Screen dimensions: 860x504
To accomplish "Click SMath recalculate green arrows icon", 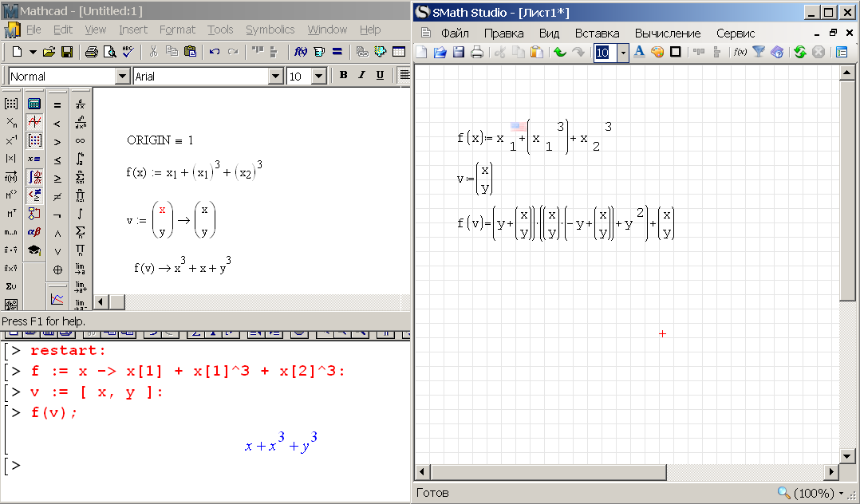I will [799, 53].
